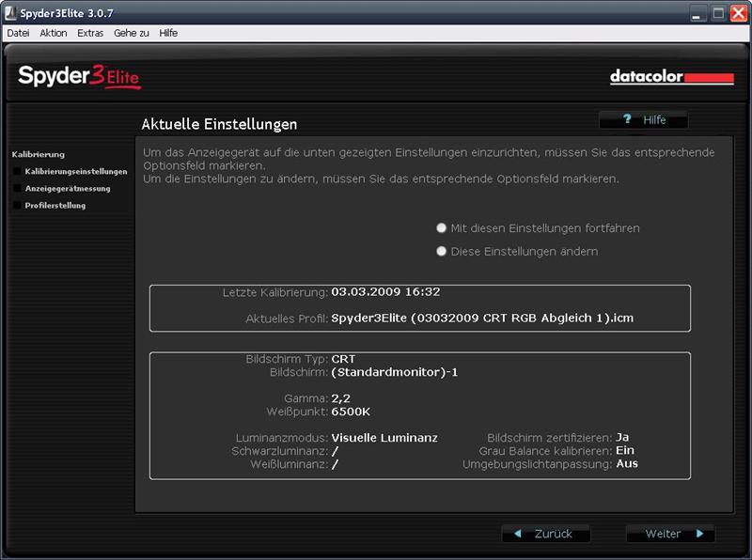
Task: Click the checkbox square beside Anzeigegerätmessung
Action: [17, 189]
